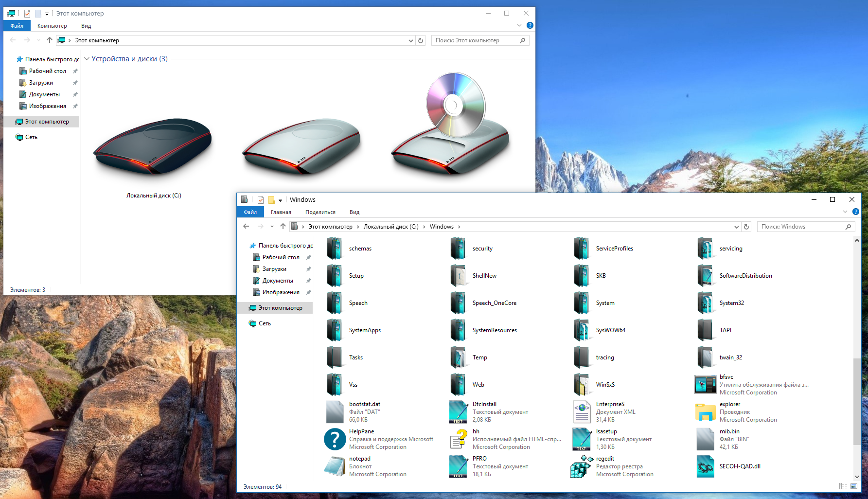Open Локальный диск (C:)
Viewport: 868px width, 499px height.
[153, 146]
